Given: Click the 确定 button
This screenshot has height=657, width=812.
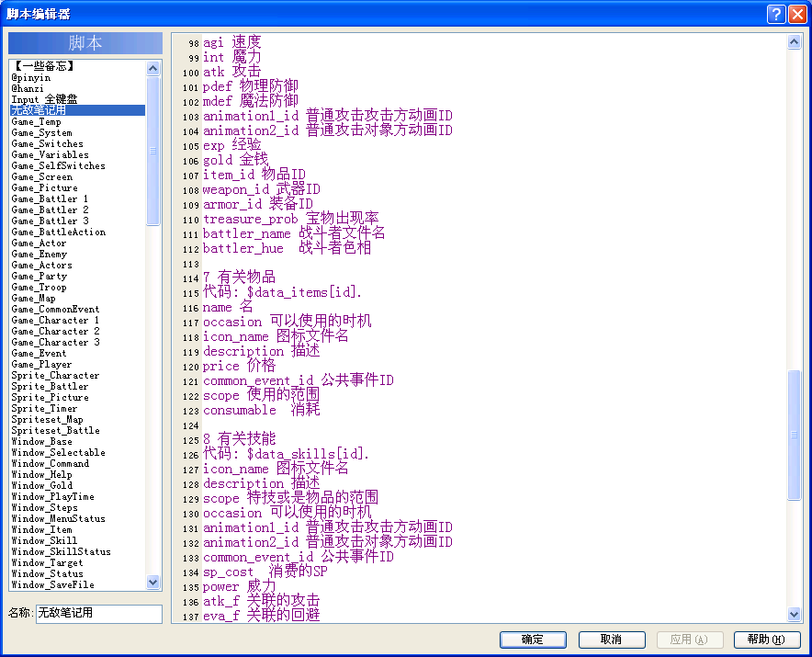Looking at the screenshot, I should point(533,640).
